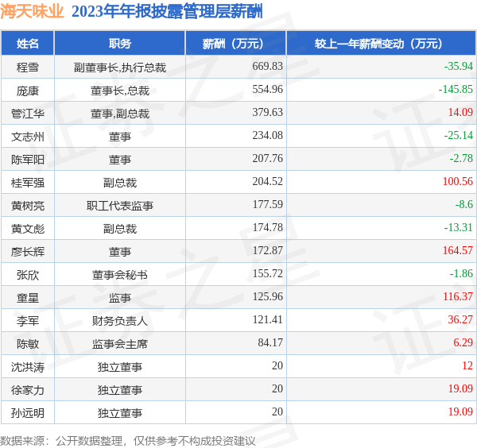Click change value 36.27
Viewport: 477px width, 448px height.
click(460, 319)
